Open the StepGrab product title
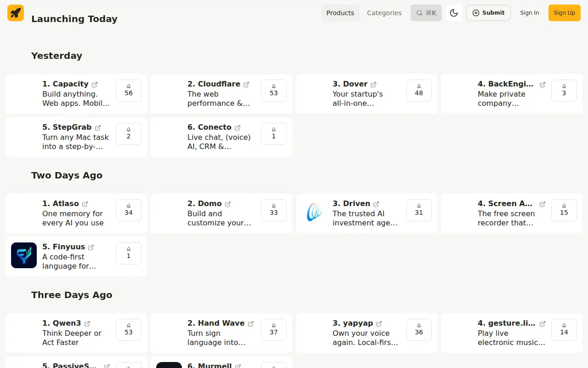The height and width of the screenshot is (368, 588). pos(67,127)
